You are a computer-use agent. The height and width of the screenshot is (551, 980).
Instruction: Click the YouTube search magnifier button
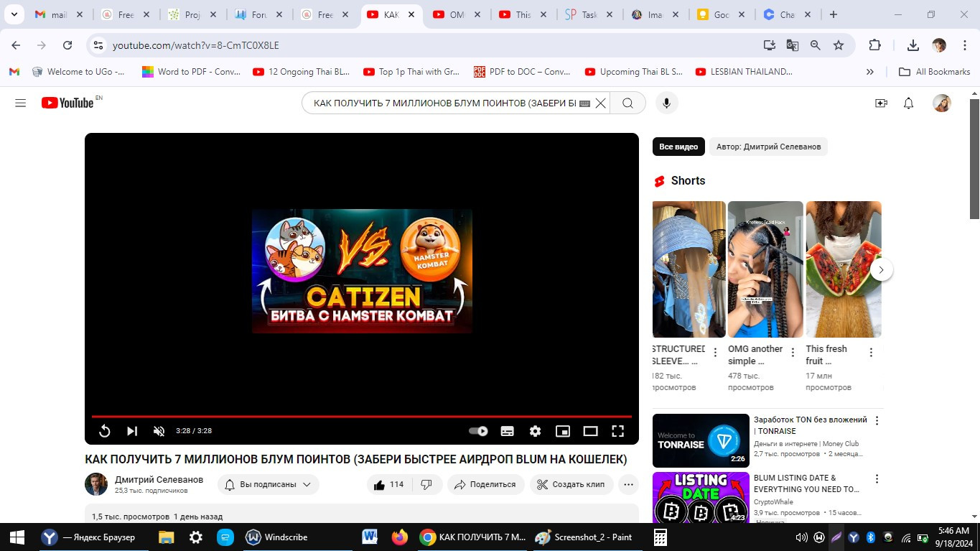point(627,103)
